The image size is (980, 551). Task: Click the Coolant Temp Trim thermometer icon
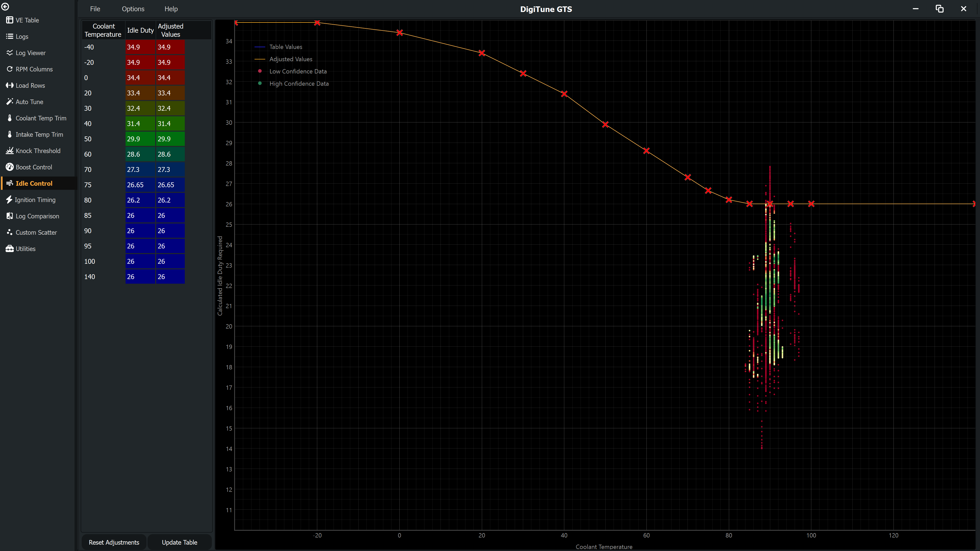tap(9, 118)
